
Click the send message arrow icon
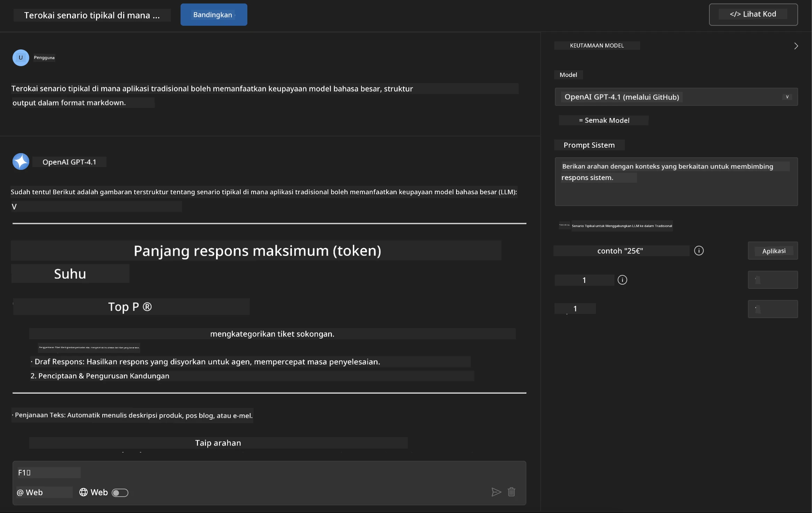(496, 492)
